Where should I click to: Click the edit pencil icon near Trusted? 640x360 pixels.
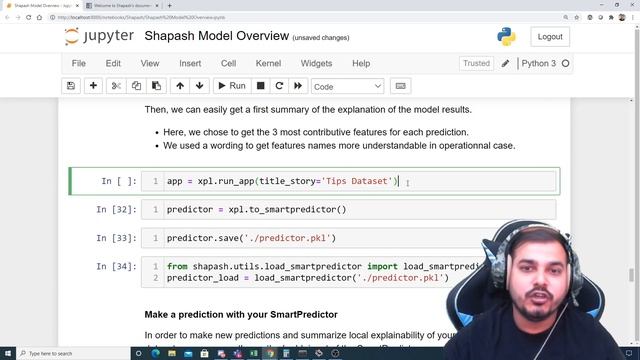[x=505, y=63]
